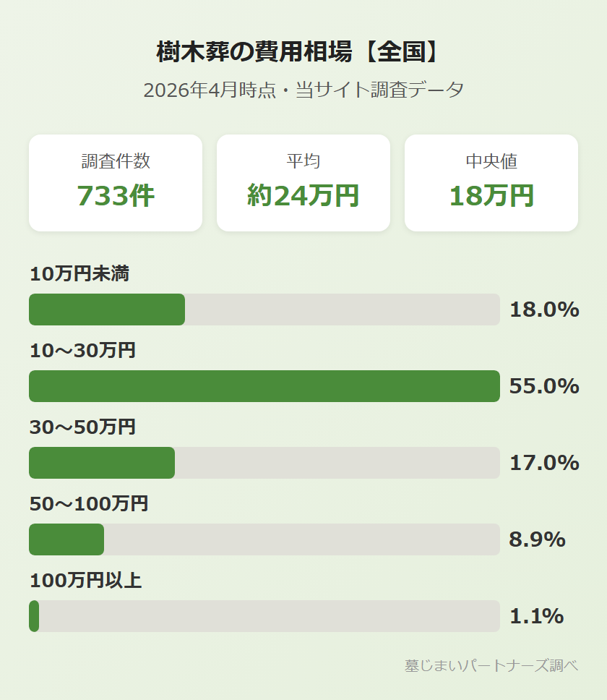Viewport: 607px width, 700px height.
Task: Click the 17.0% percentage value
Action: 544,463
